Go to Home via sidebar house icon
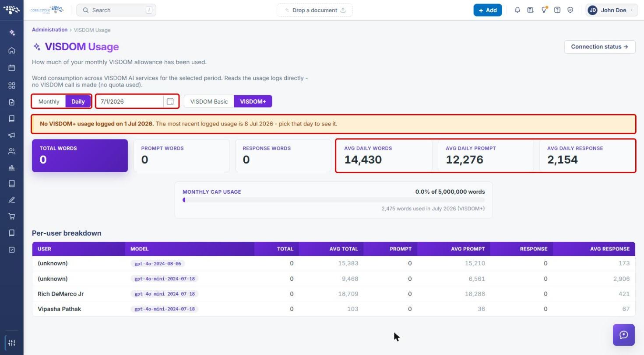 [x=12, y=50]
